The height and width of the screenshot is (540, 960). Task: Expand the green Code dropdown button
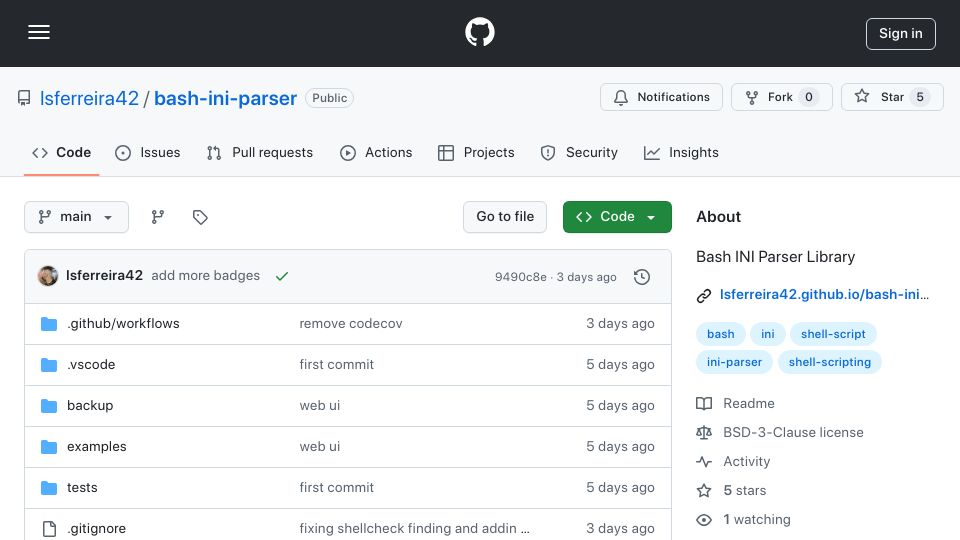pos(617,217)
